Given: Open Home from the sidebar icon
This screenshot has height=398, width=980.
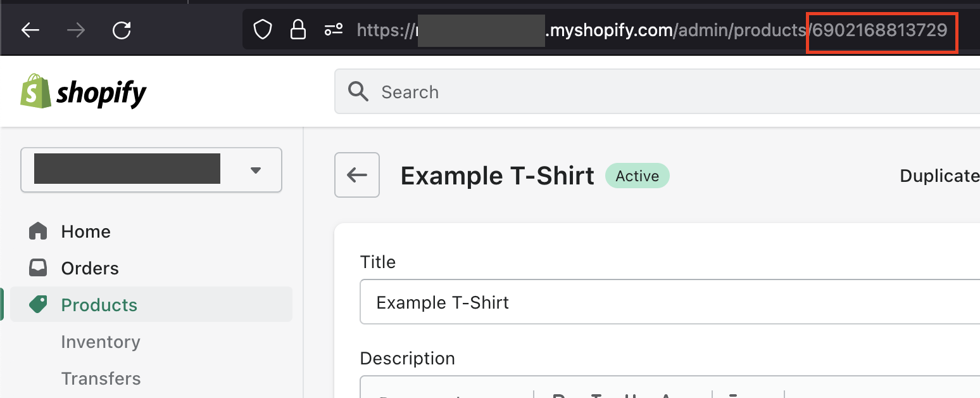Looking at the screenshot, I should point(37,231).
